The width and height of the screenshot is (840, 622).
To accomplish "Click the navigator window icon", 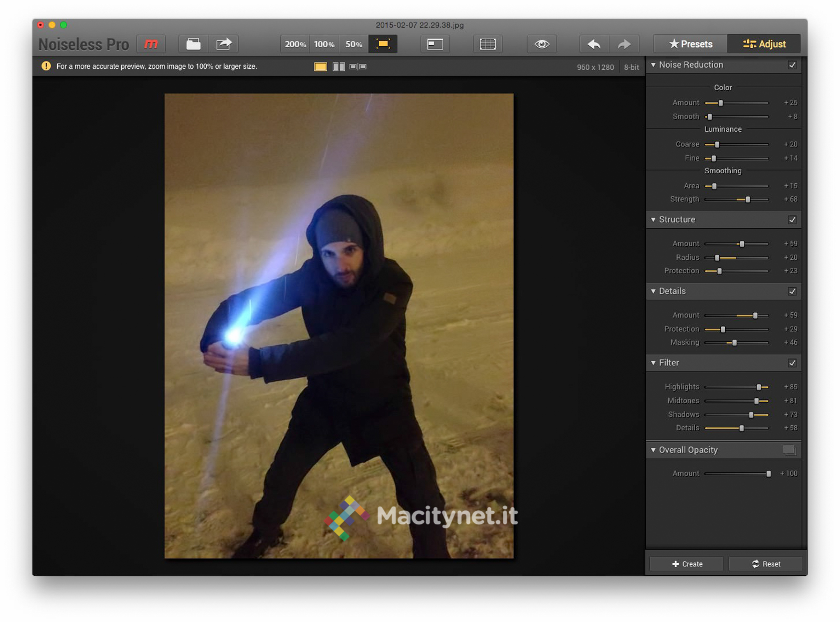I will click(435, 44).
